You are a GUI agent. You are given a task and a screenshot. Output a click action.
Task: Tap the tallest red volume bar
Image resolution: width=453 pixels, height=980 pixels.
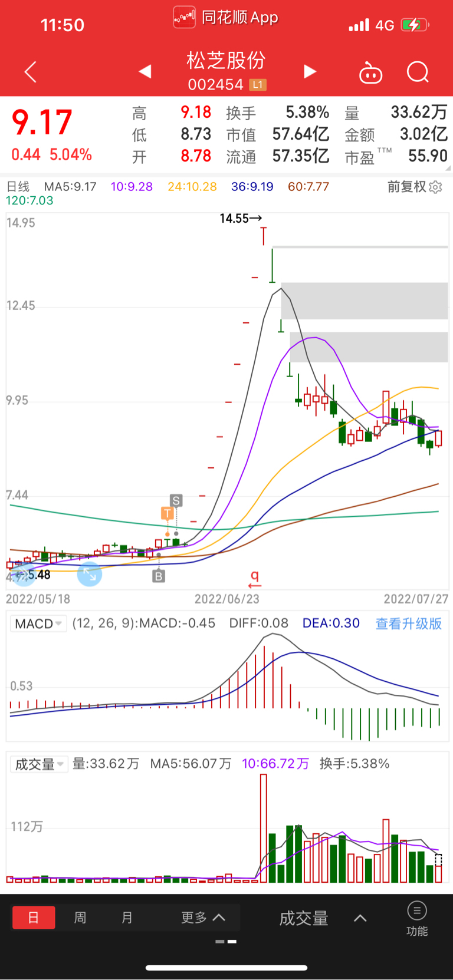(x=263, y=828)
